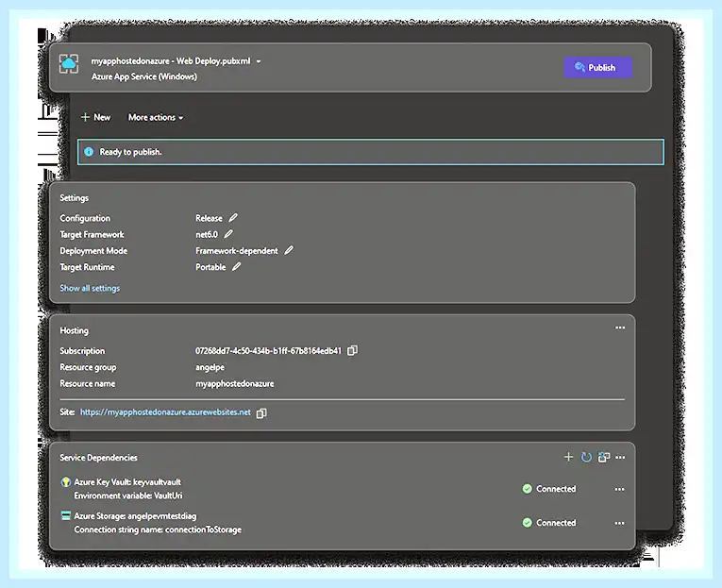Click the 'Ready to publish.' status message
This screenshot has height=588, width=722.
pos(131,152)
